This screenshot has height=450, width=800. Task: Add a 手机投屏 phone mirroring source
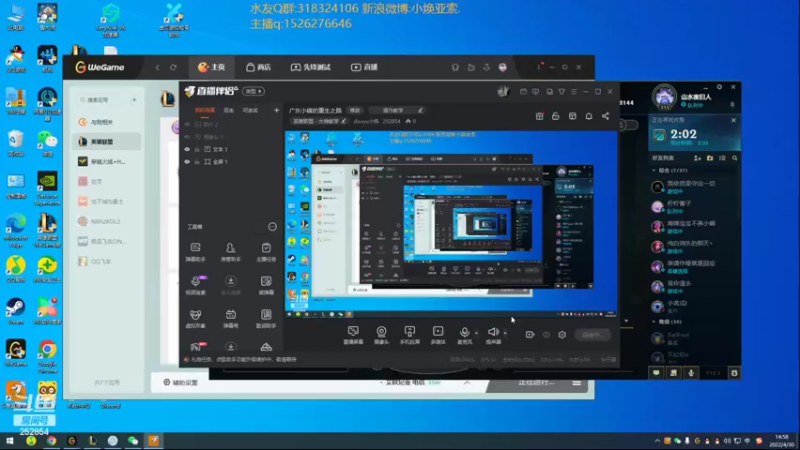click(410, 335)
